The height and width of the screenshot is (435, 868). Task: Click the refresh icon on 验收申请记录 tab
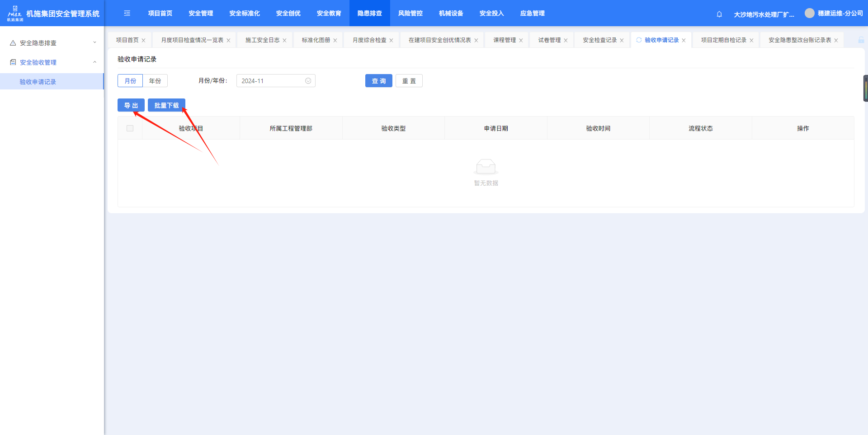click(639, 40)
